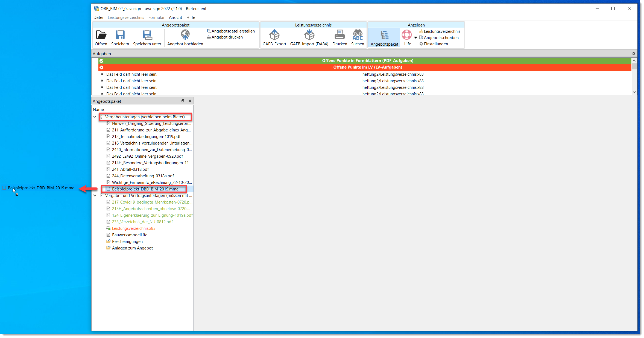This screenshot has width=644, height=338.
Task: Select Wichtige_Firmeninfo_eRechnung file
Action: click(152, 183)
